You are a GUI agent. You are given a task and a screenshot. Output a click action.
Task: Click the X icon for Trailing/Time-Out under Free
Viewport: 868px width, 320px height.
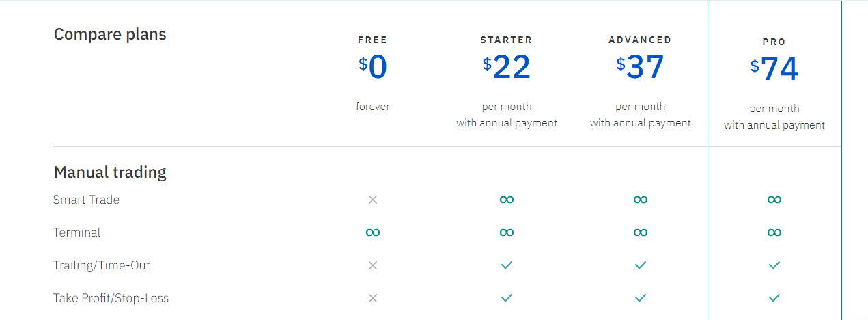[373, 265]
